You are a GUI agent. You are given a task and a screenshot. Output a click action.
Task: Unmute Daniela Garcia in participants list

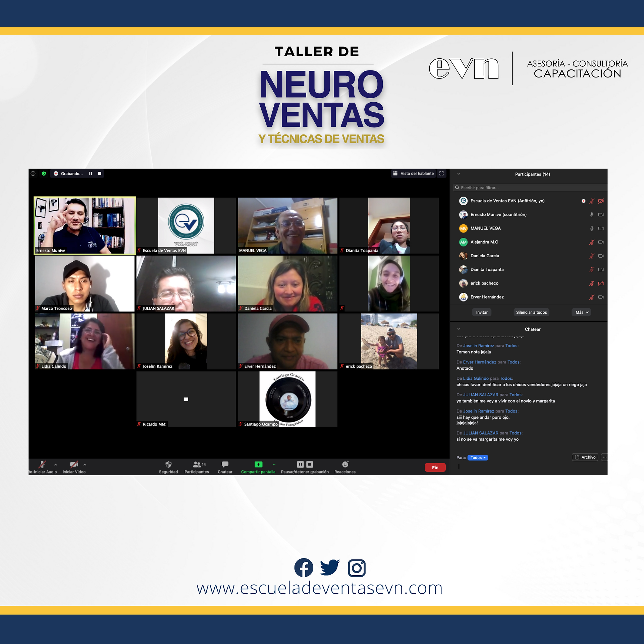(592, 256)
